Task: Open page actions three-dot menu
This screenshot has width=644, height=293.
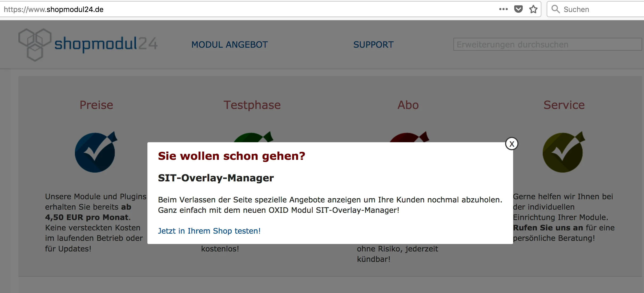Action: (x=503, y=9)
